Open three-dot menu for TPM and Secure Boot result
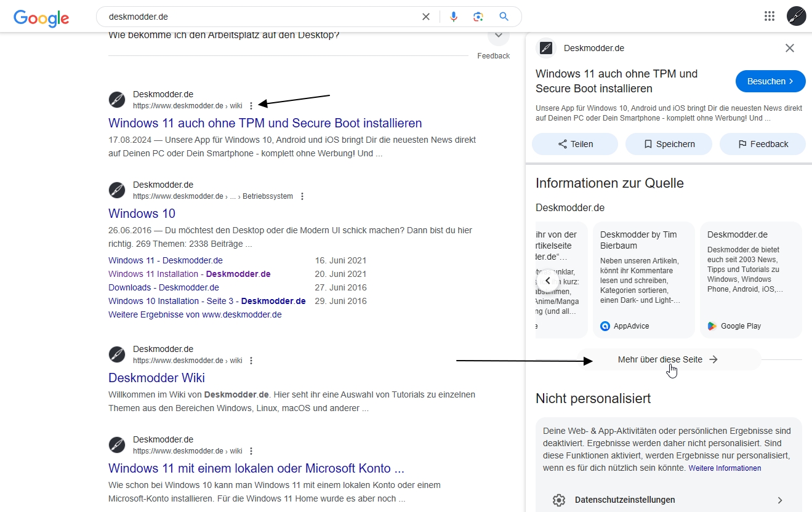This screenshot has height=512, width=812. point(251,106)
